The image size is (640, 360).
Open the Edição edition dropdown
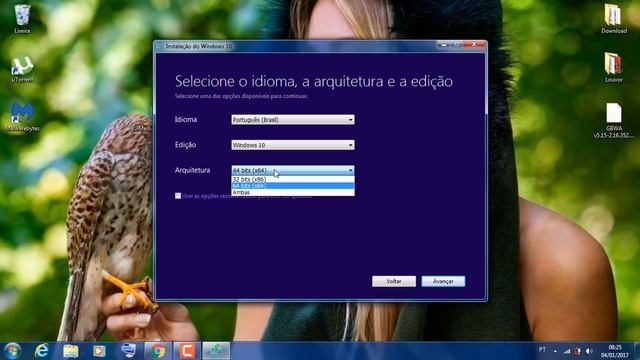pyautogui.click(x=293, y=145)
